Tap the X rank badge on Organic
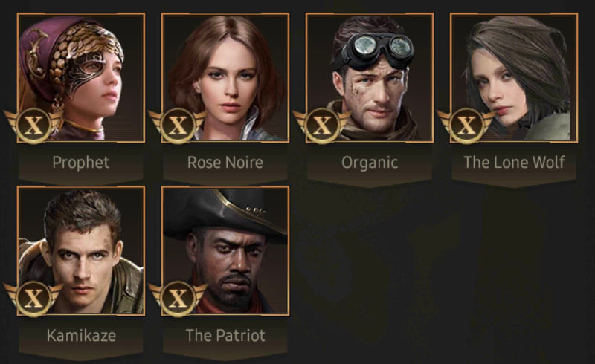 click(x=322, y=126)
